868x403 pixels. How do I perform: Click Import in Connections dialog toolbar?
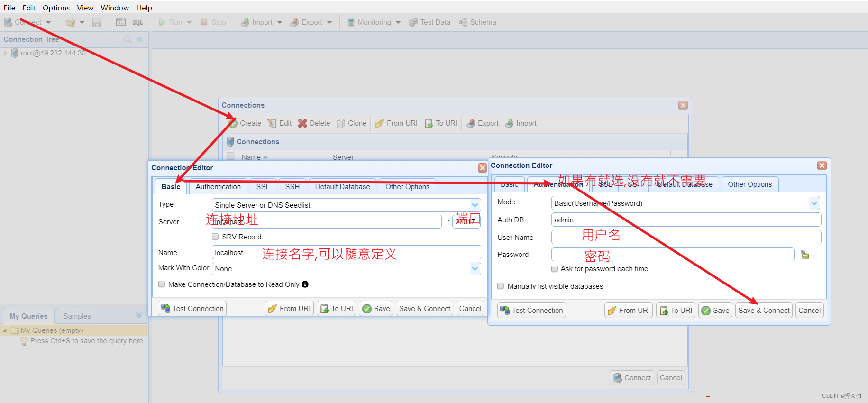[521, 123]
